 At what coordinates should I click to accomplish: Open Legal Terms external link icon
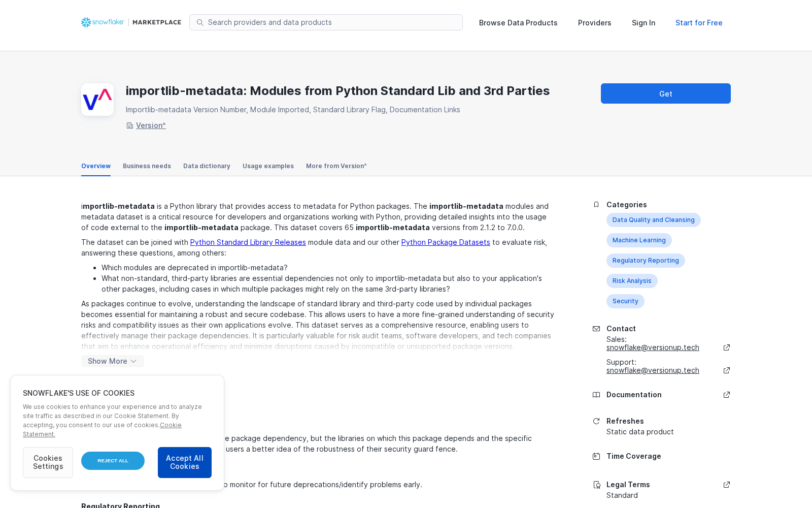(x=727, y=485)
